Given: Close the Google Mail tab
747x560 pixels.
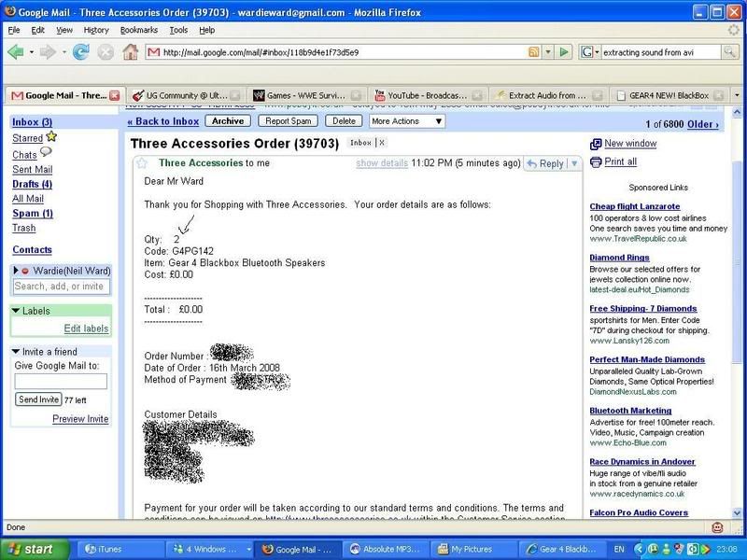Looking at the screenshot, I should pyautogui.click(x=114, y=95).
